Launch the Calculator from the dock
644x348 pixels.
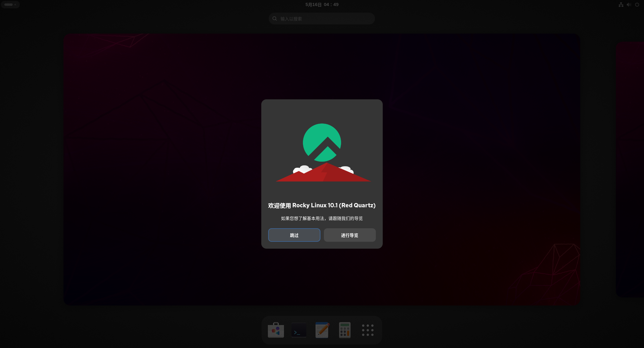point(345,330)
